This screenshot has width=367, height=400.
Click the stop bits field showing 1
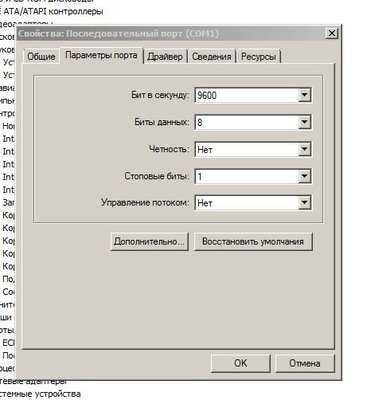tap(246, 176)
